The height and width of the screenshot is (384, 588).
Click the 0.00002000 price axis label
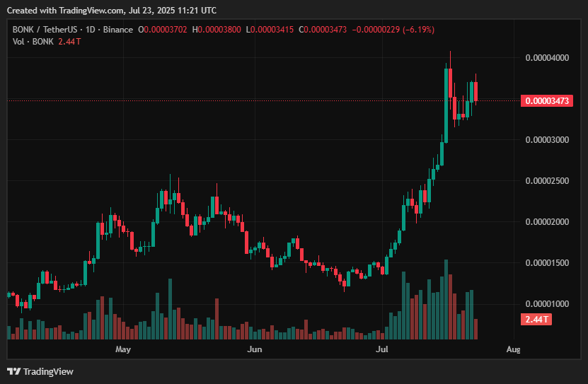tap(547, 222)
